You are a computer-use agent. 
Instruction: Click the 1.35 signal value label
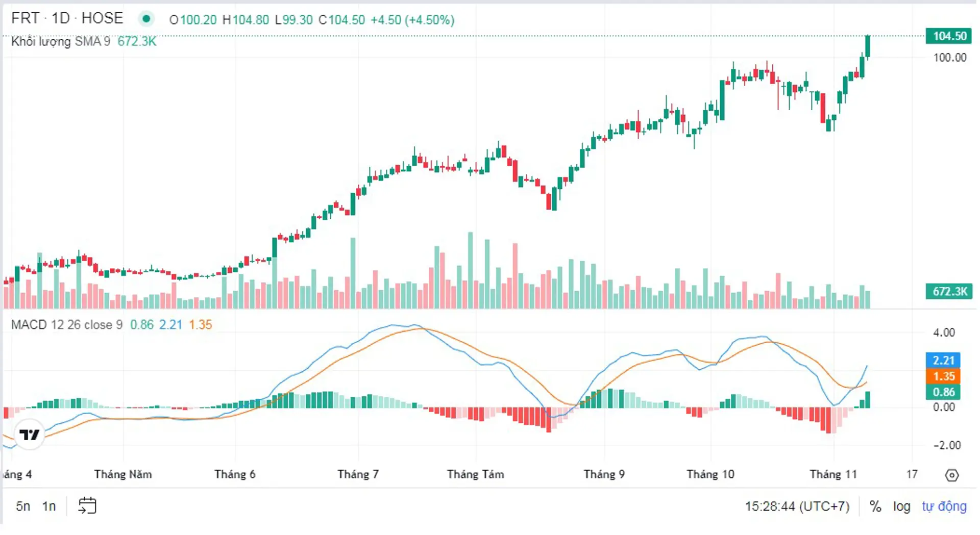tap(943, 376)
